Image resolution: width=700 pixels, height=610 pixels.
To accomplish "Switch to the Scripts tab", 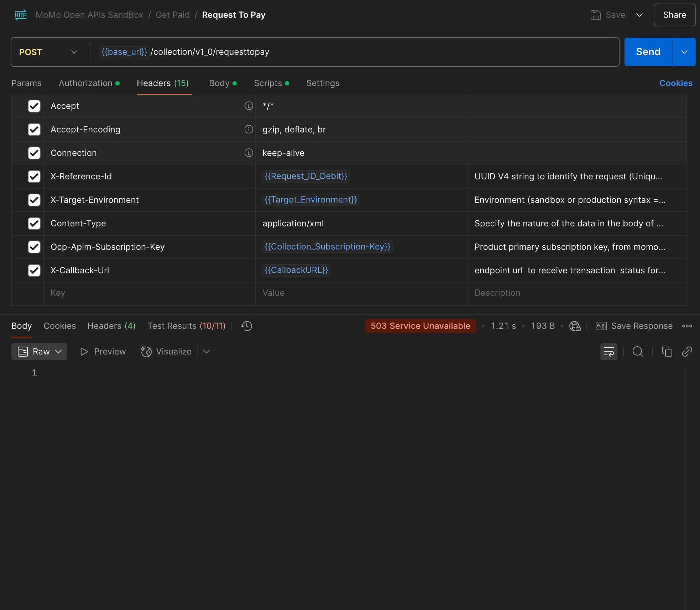I will [x=271, y=83].
